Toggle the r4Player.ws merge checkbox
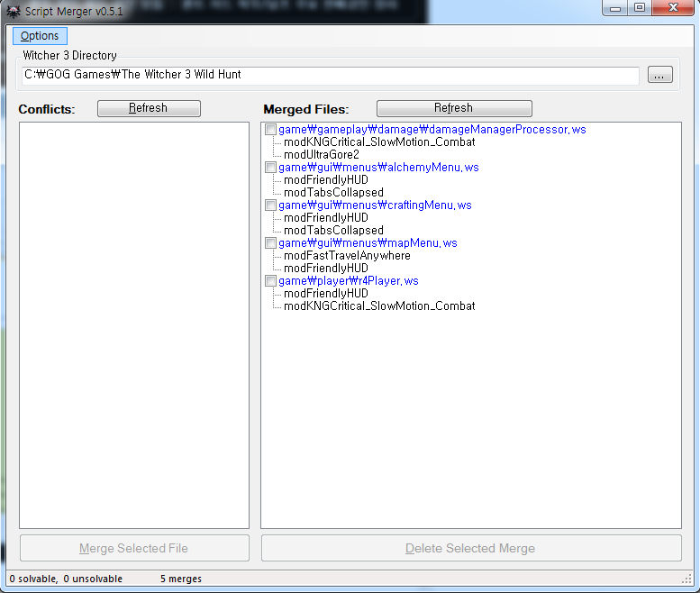The height and width of the screenshot is (593, 700). point(271,281)
